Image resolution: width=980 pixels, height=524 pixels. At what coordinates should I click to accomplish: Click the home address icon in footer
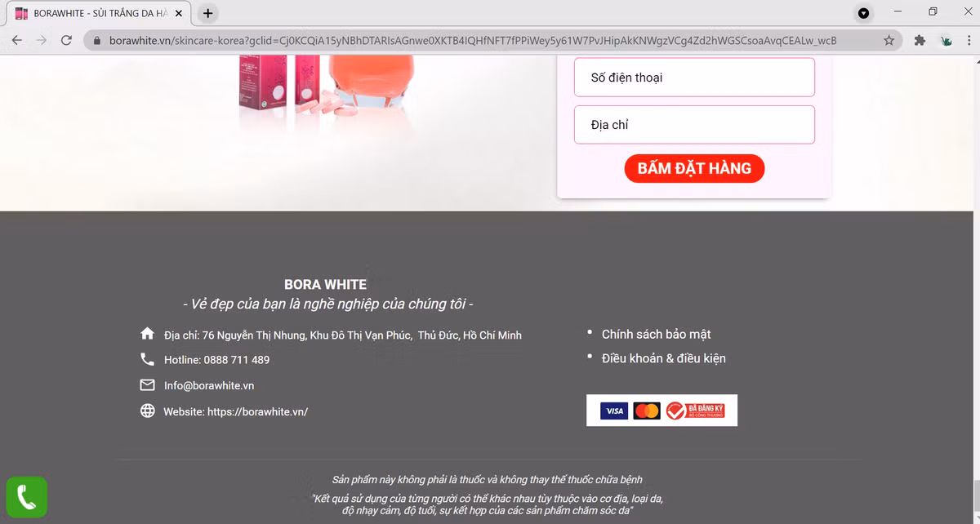click(147, 334)
